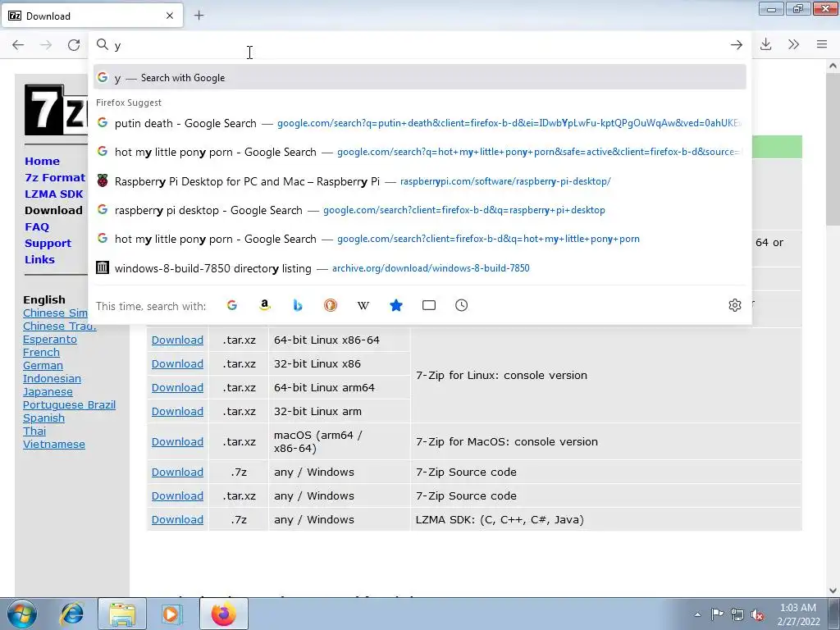Open the Links sidebar link

(x=39, y=259)
